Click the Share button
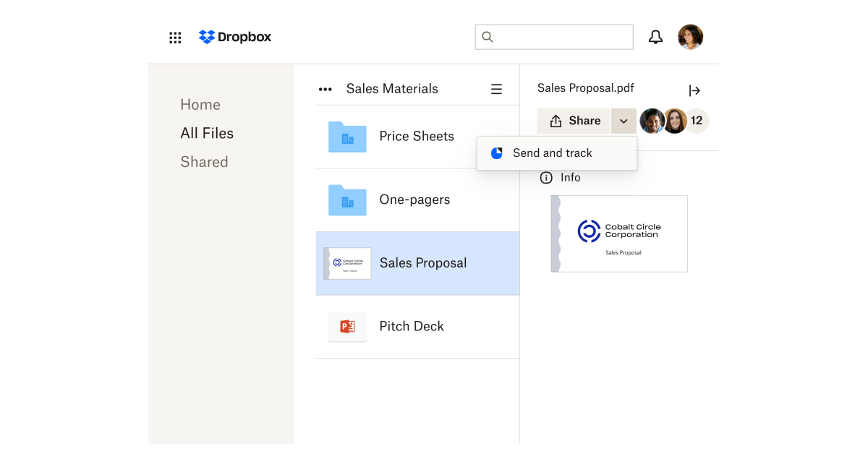 pos(574,121)
